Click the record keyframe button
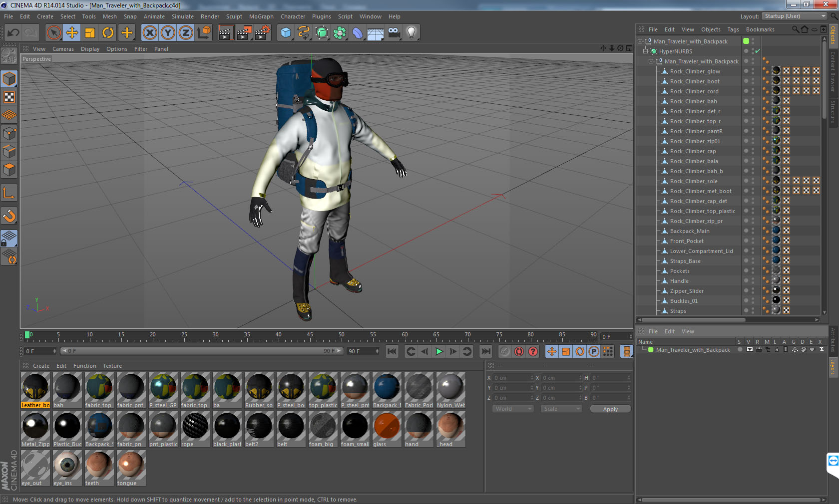 505,351
